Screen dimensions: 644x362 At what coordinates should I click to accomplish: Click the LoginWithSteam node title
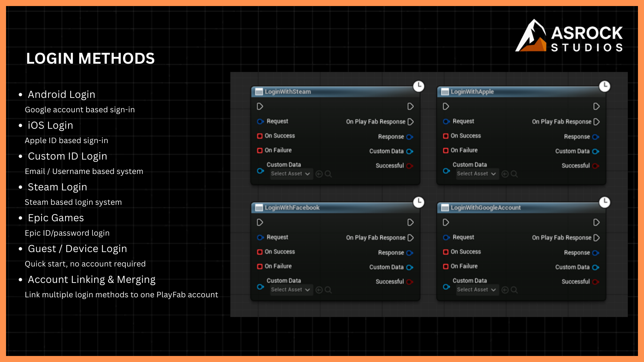(288, 92)
